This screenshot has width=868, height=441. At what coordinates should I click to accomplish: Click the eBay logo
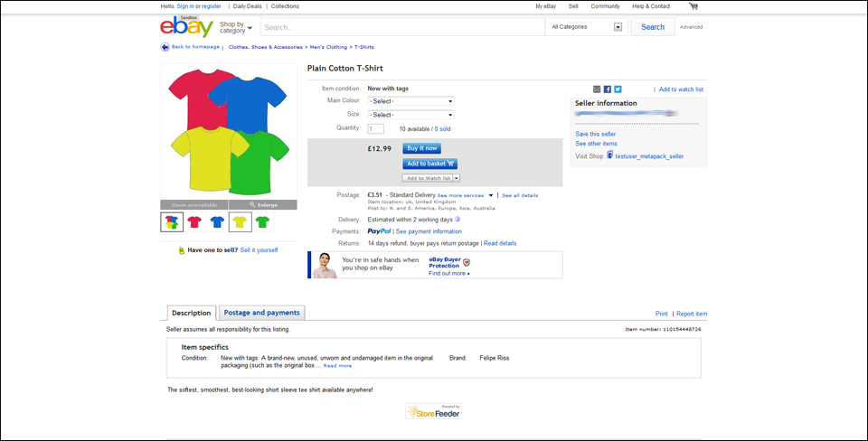pos(186,27)
